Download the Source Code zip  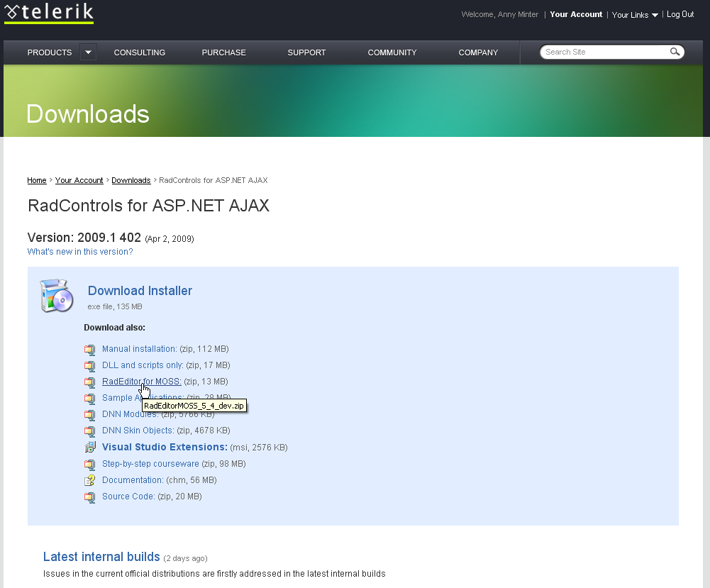tap(128, 497)
